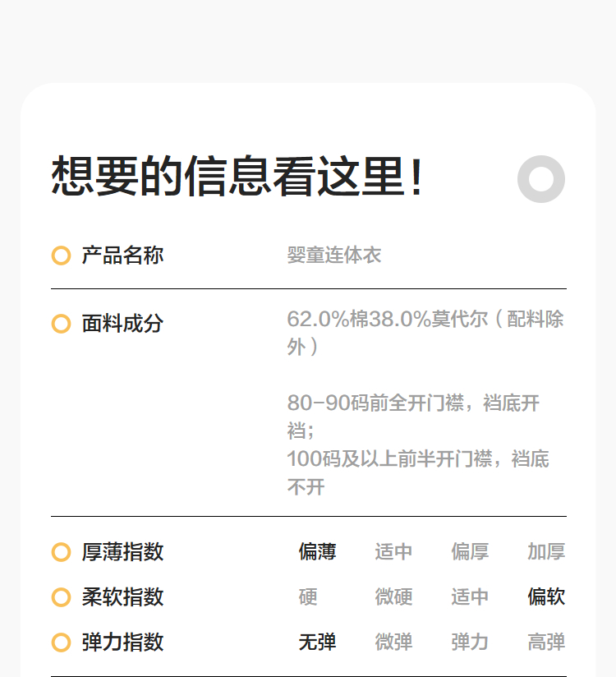Select 无弹 elasticity option
Image resolution: width=616 pixels, height=677 pixels.
pyautogui.click(x=317, y=642)
